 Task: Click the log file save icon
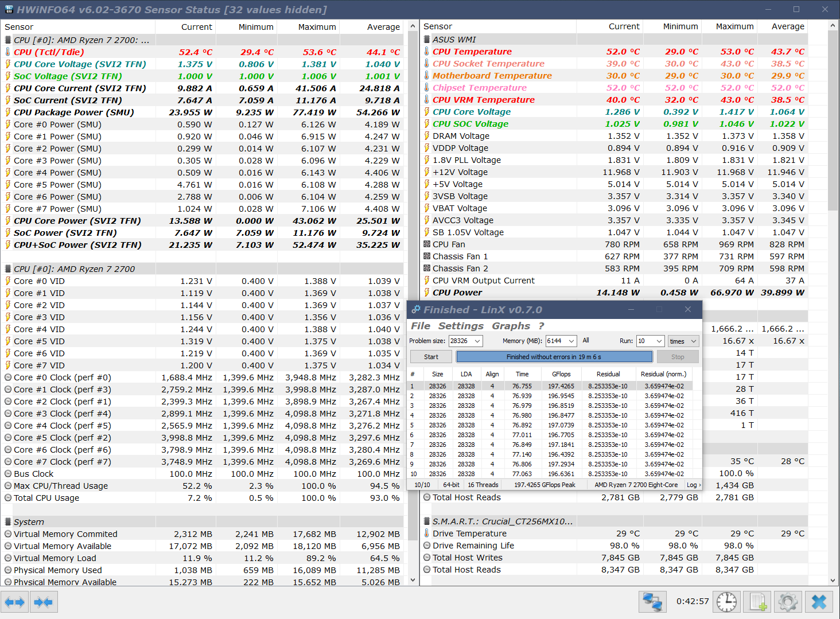(x=757, y=602)
